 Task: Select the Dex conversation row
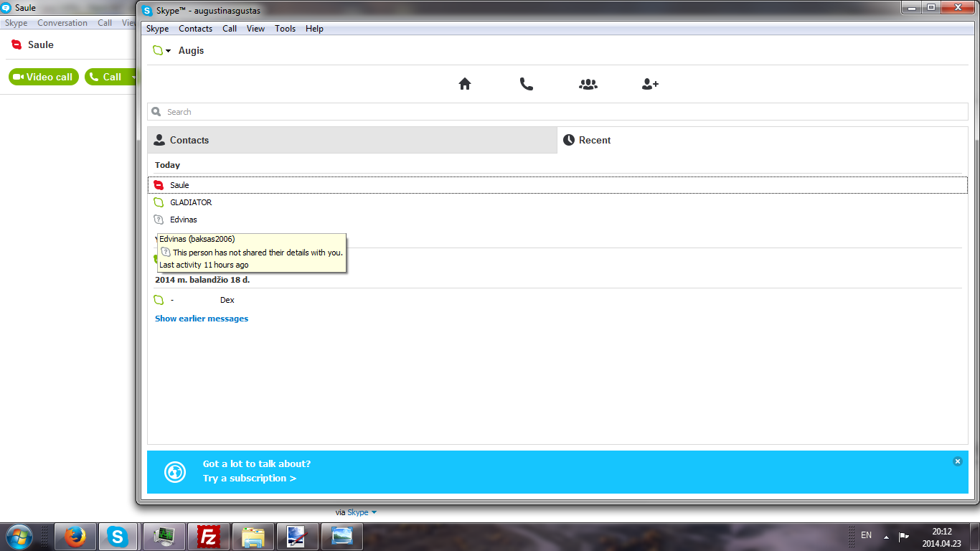557,300
